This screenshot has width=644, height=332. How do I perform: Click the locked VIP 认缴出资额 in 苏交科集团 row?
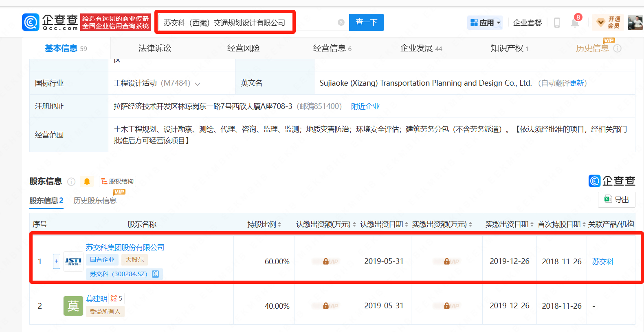click(x=325, y=261)
